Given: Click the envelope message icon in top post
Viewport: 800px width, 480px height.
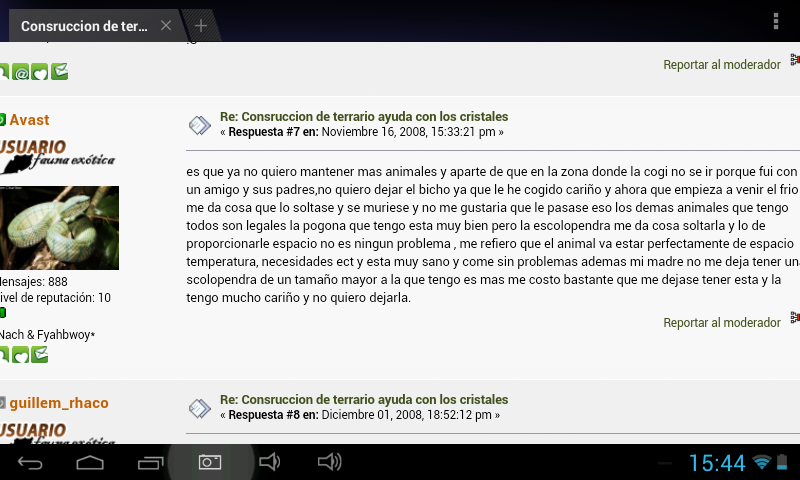Looking at the screenshot, I should [59, 72].
